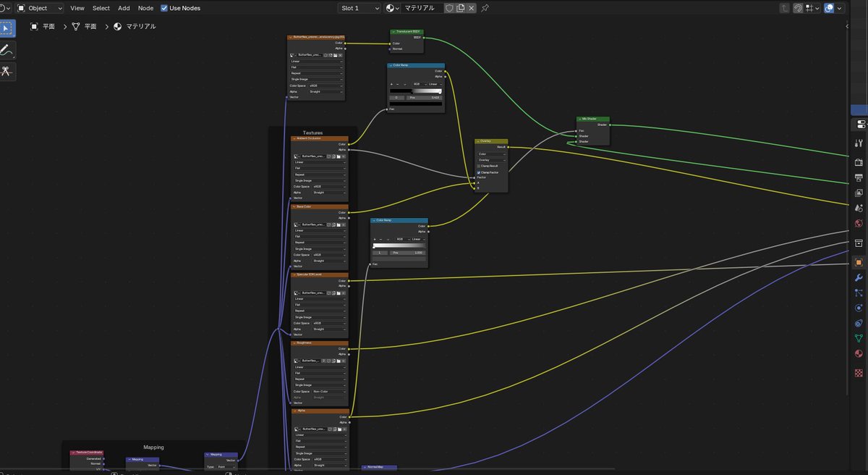Open the editor type selector icon

[x=6, y=8]
